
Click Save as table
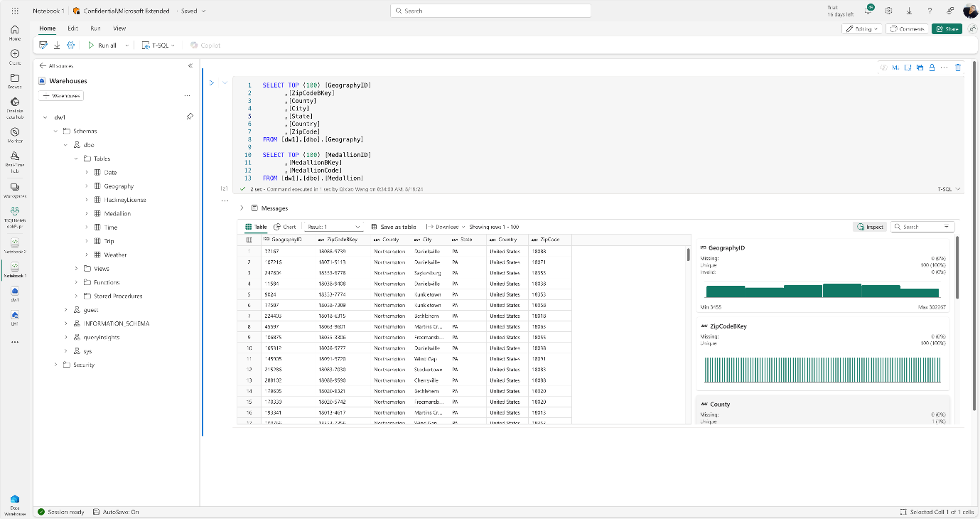click(x=394, y=227)
